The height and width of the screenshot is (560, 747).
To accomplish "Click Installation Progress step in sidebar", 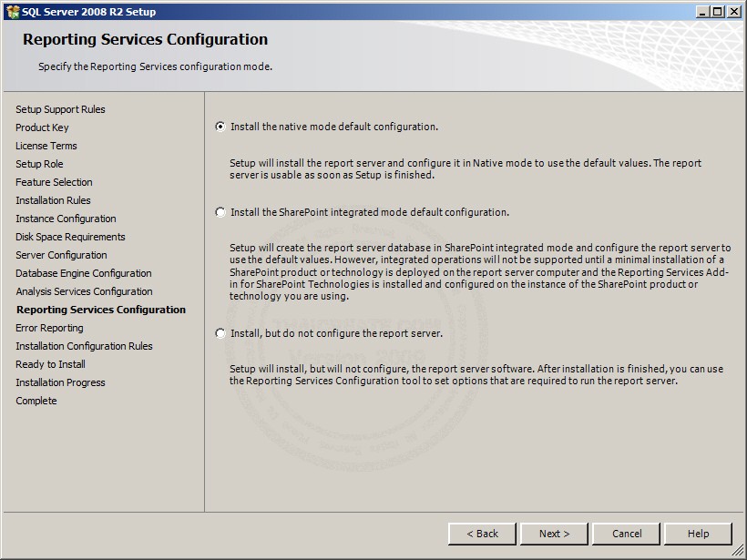I will pyautogui.click(x=60, y=382).
